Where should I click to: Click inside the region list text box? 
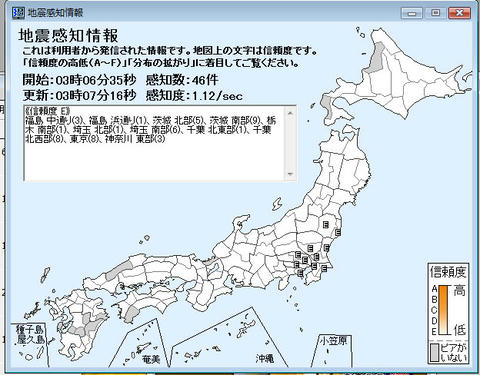click(x=160, y=143)
